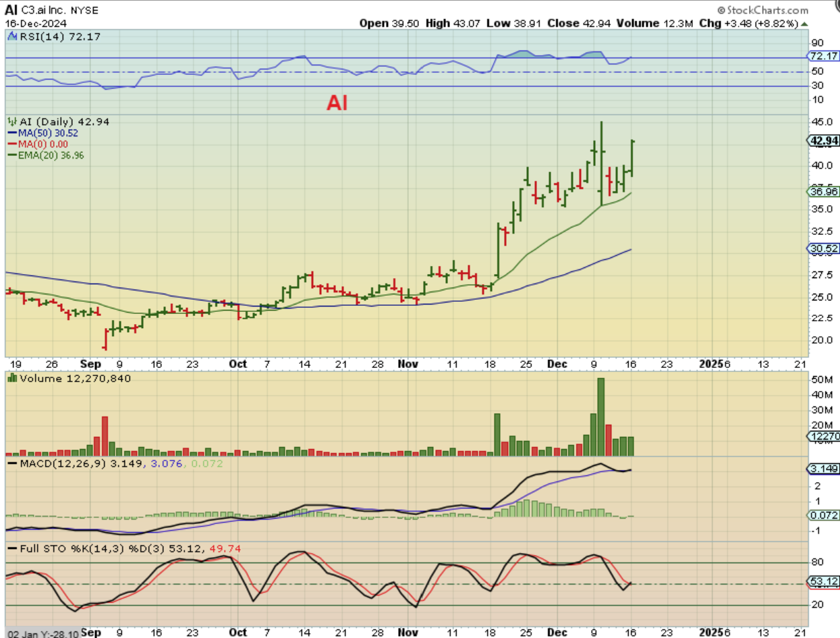840x638 pixels.
Task: Click the red AI annotation above the price chart
Action: pos(337,103)
